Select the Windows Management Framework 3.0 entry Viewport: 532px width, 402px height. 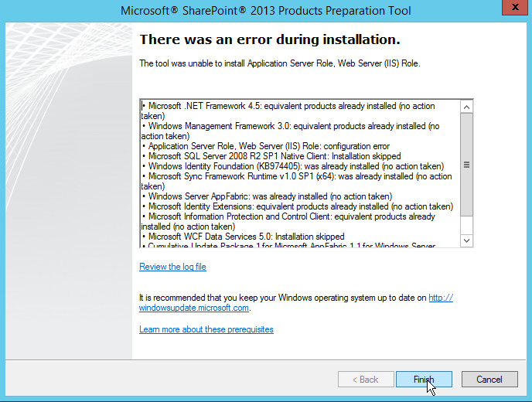coord(290,125)
